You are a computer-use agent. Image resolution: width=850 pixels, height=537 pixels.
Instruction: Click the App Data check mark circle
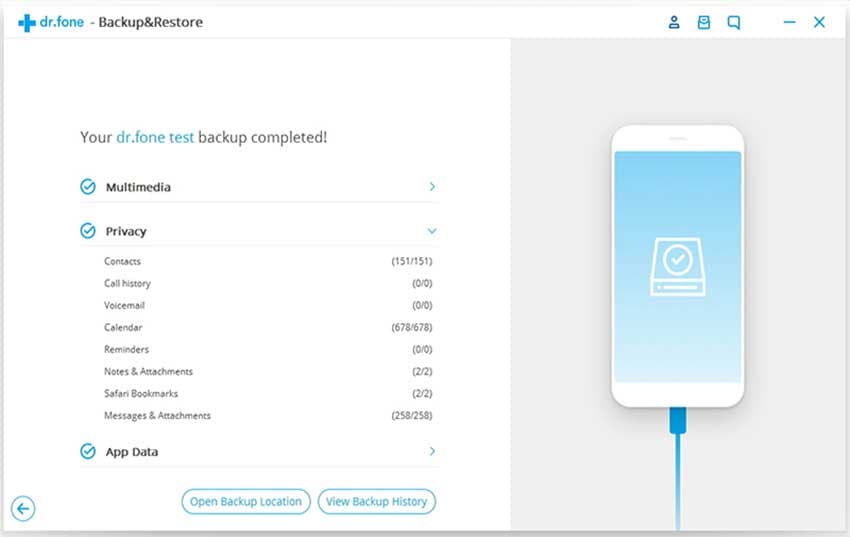click(88, 451)
